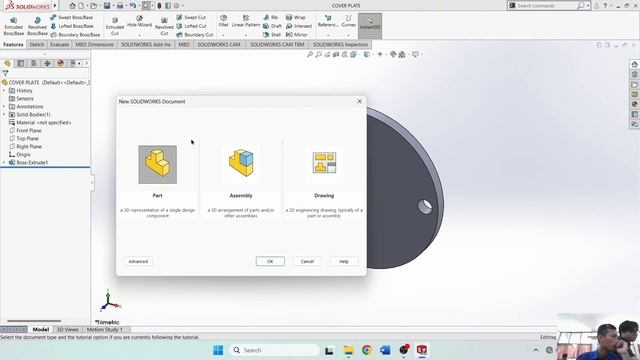Expand the History tree node

tap(4, 91)
